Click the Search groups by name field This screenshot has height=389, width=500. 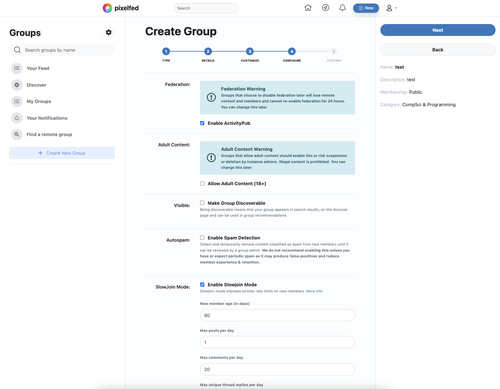[62, 50]
